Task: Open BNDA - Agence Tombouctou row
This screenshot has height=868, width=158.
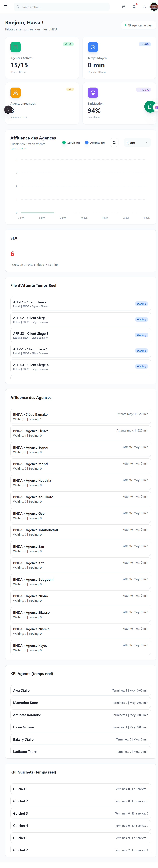Action: pyautogui.click(x=81, y=532)
